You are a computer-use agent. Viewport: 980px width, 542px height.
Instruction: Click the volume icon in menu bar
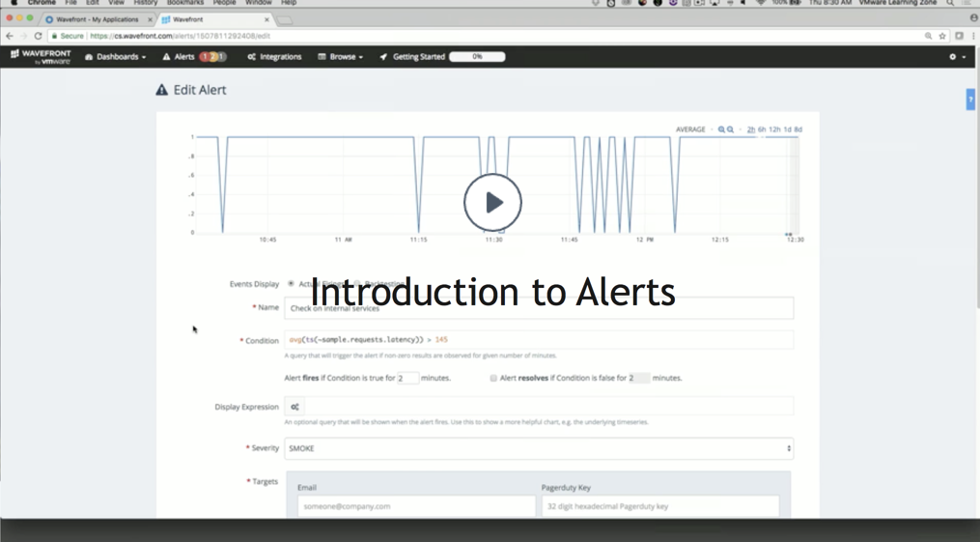click(743, 3)
